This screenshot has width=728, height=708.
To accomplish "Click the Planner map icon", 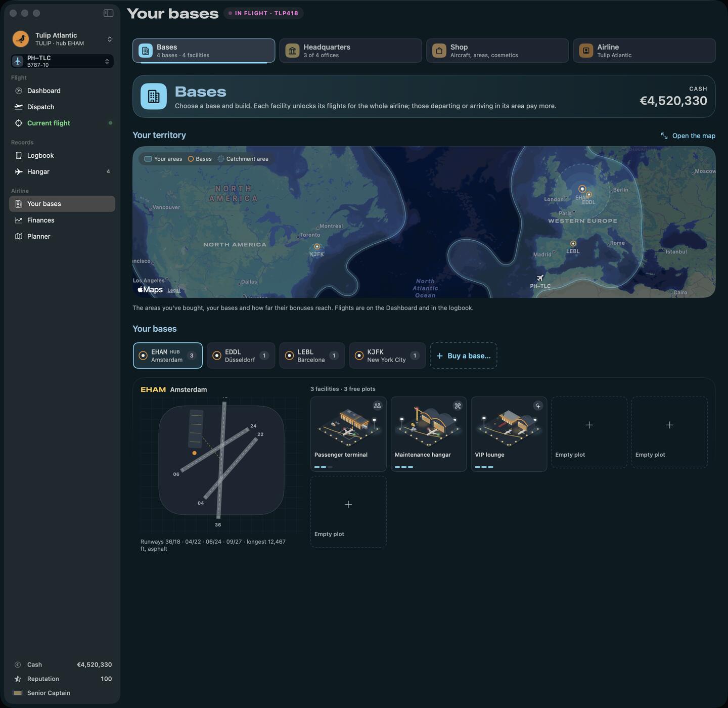I will (x=19, y=237).
